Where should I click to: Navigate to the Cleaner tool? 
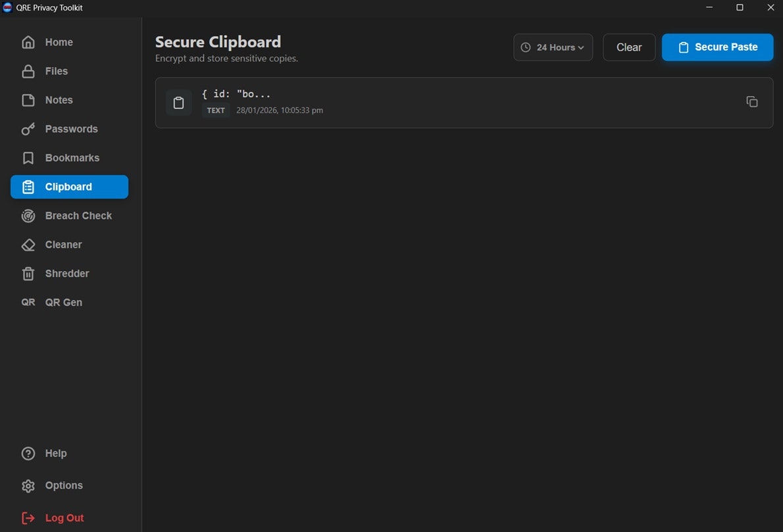point(69,245)
